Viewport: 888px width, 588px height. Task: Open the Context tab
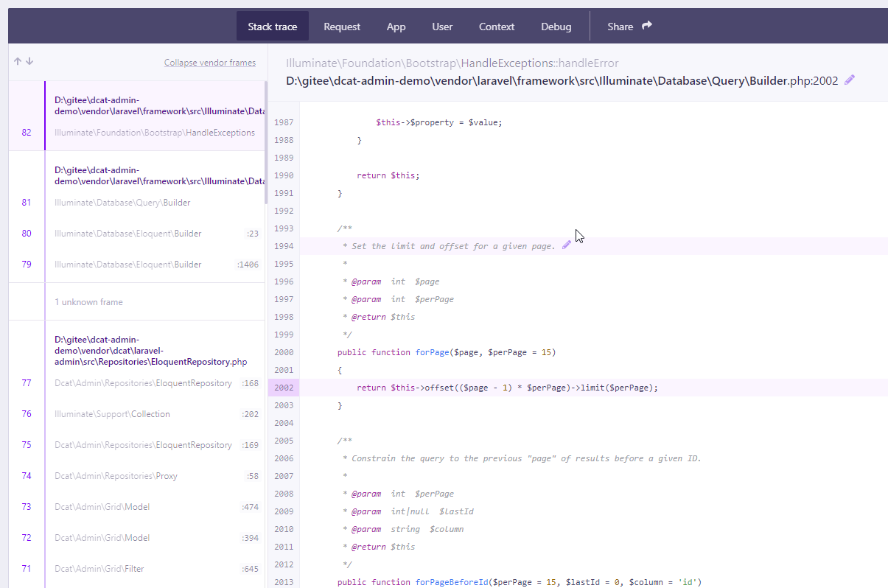pyautogui.click(x=496, y=26)
